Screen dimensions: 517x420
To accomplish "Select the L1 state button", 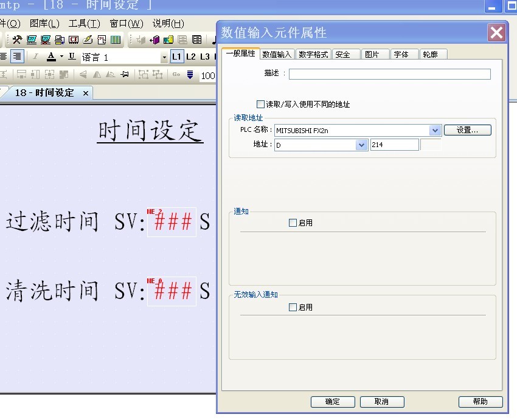I will (x=176, y=57).
